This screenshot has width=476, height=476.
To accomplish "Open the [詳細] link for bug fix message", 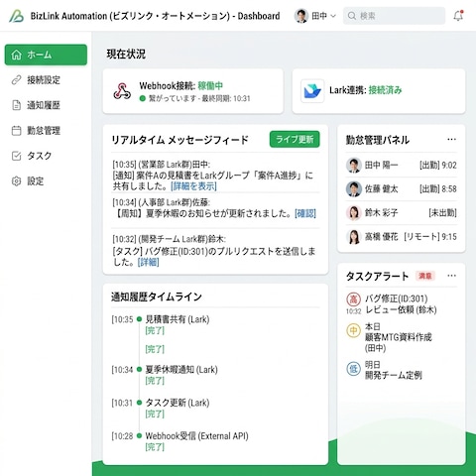I will [x=149, y=263].
